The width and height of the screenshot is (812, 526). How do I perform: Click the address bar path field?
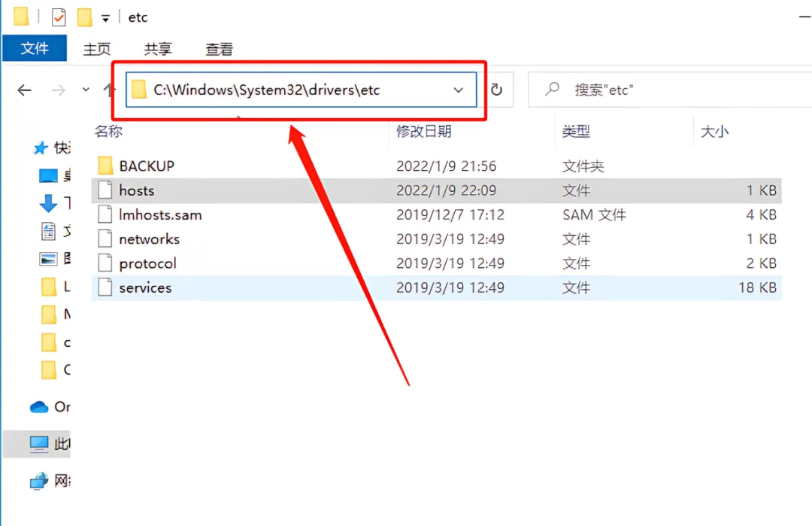pyautogui.click(x=301, y=90)
